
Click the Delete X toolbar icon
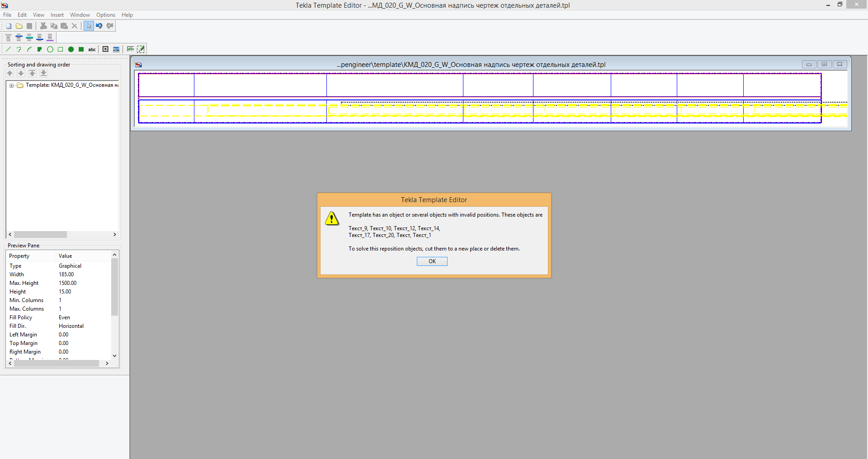pos(75,26)
